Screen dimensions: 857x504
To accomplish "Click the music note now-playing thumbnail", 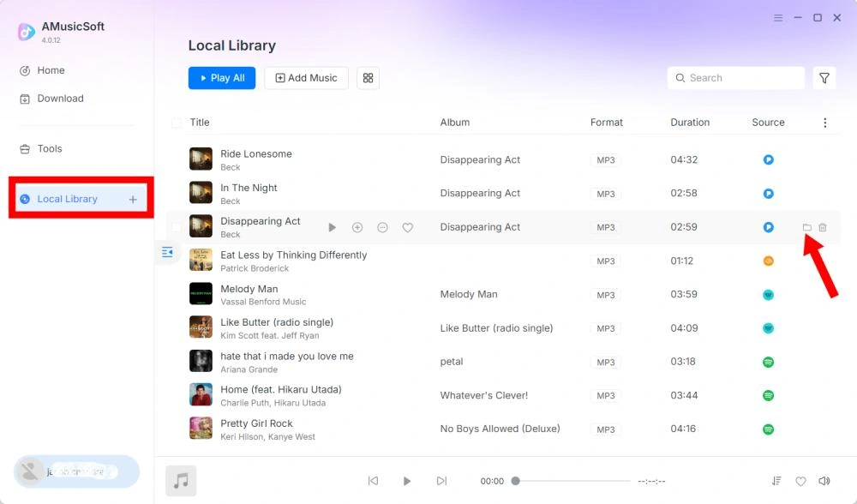I will (181, 481).
